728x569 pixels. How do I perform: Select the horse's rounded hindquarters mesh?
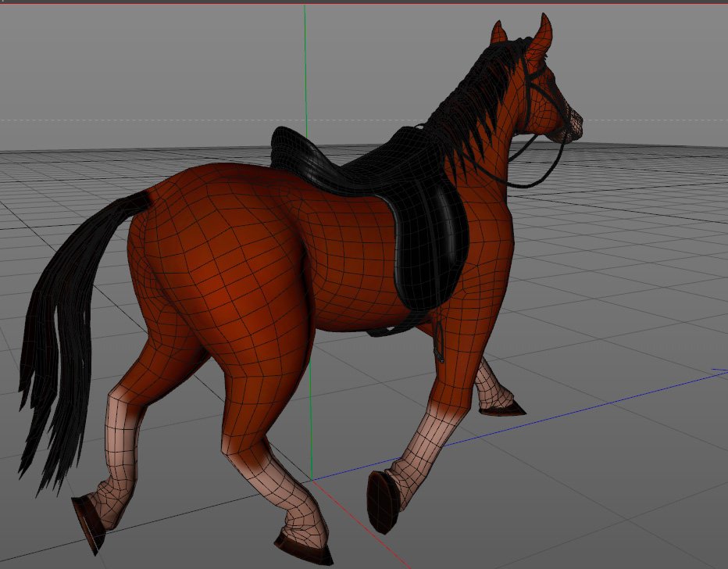(227, 258)
